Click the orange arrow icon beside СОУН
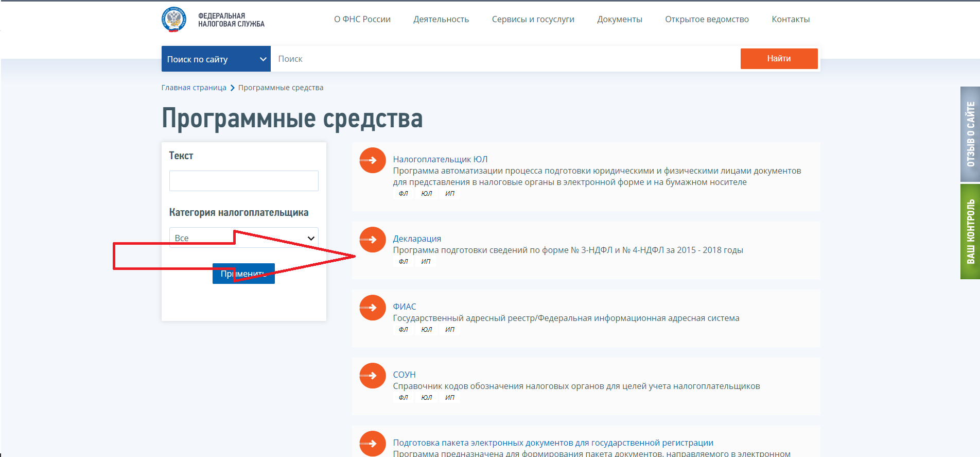Viewport: 980px width, 457px height. click(x=373, y=376)
